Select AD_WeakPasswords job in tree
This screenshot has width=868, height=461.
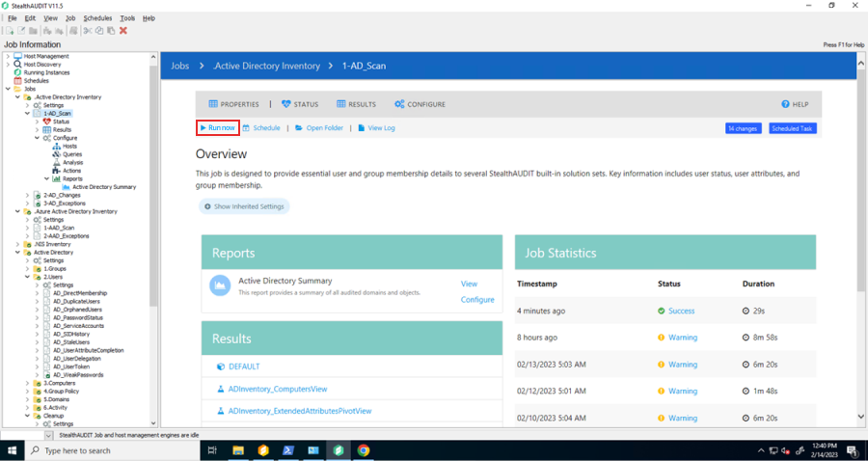(77, 375)
